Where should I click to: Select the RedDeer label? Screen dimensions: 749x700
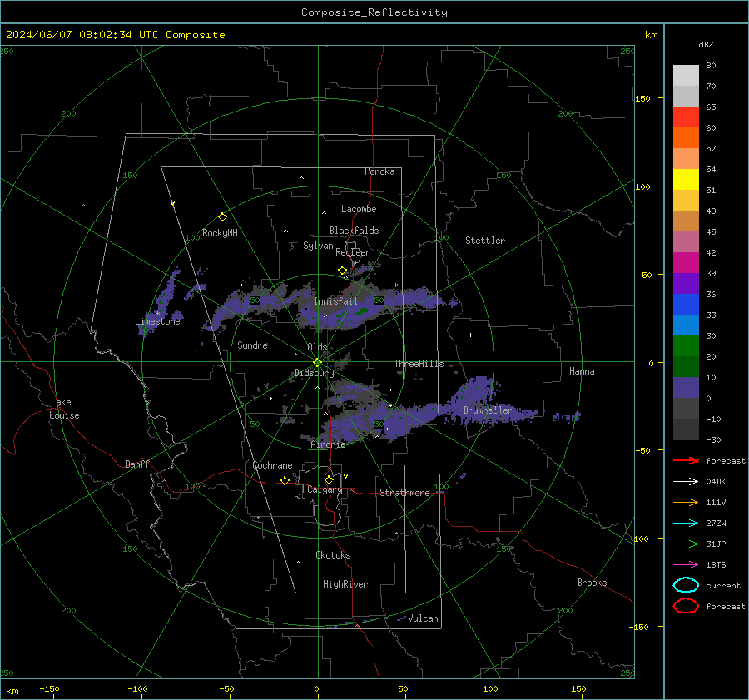(x=353, y=252)
